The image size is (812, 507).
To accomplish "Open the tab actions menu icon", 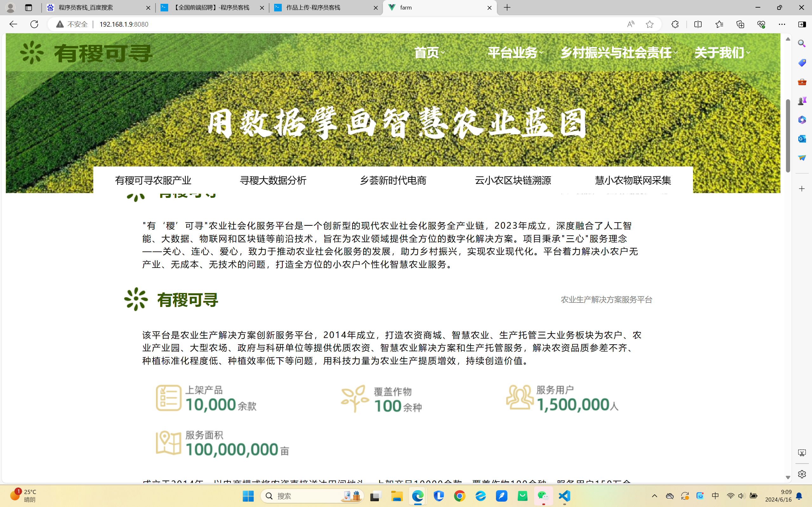I will (29, 7).
